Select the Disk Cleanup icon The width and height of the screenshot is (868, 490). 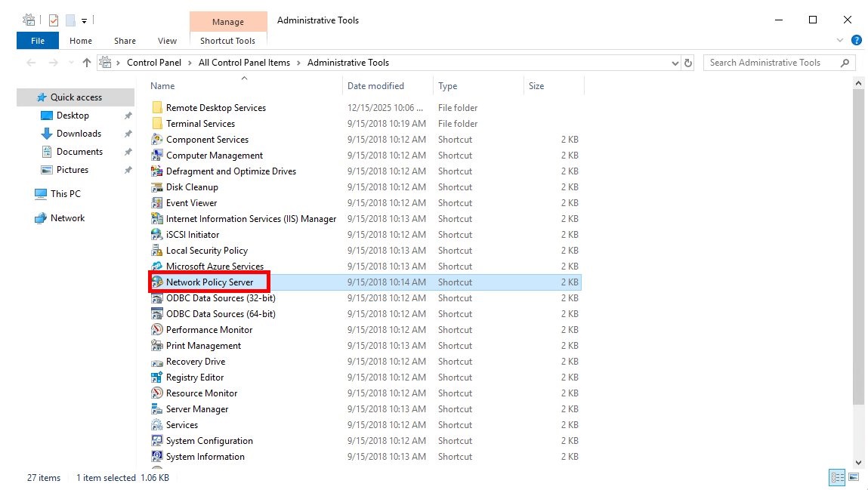157,187
